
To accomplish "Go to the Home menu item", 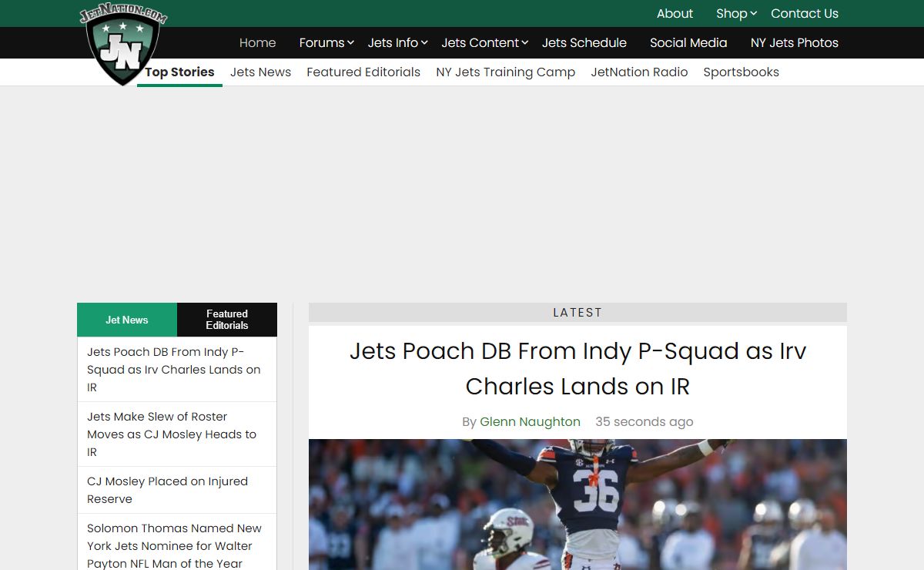I will coord(257,42).
